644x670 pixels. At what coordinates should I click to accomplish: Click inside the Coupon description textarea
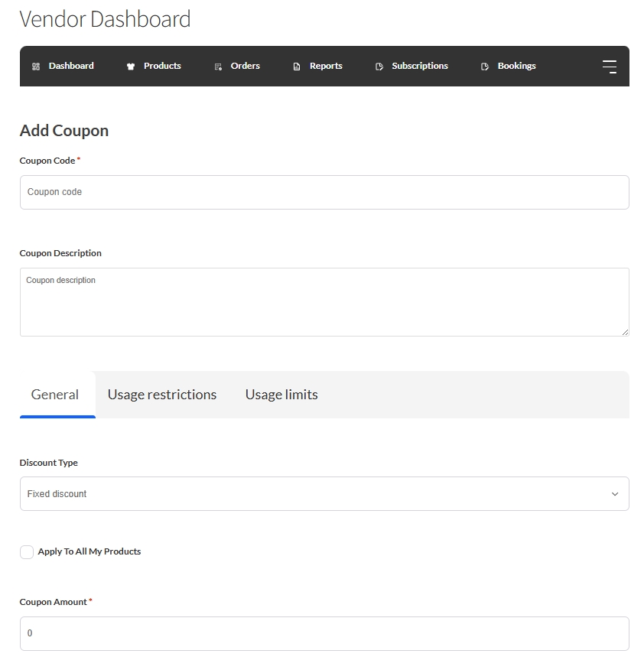[x=324, y=302]
